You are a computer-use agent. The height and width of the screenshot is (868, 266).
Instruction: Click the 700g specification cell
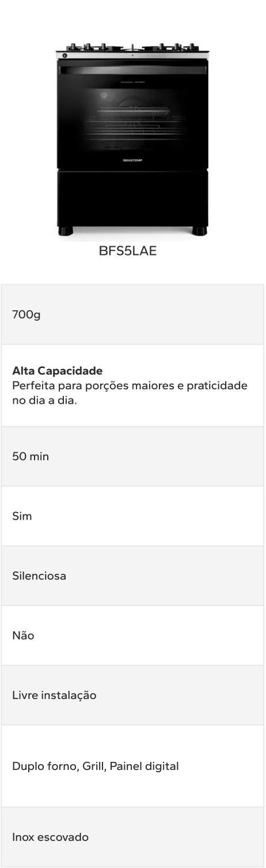[x=132, y=314]
